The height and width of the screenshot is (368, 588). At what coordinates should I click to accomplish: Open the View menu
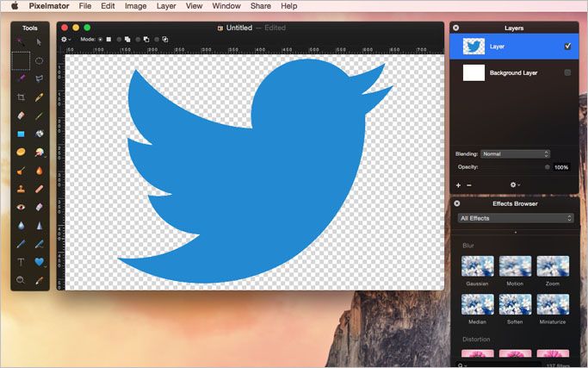194,6
